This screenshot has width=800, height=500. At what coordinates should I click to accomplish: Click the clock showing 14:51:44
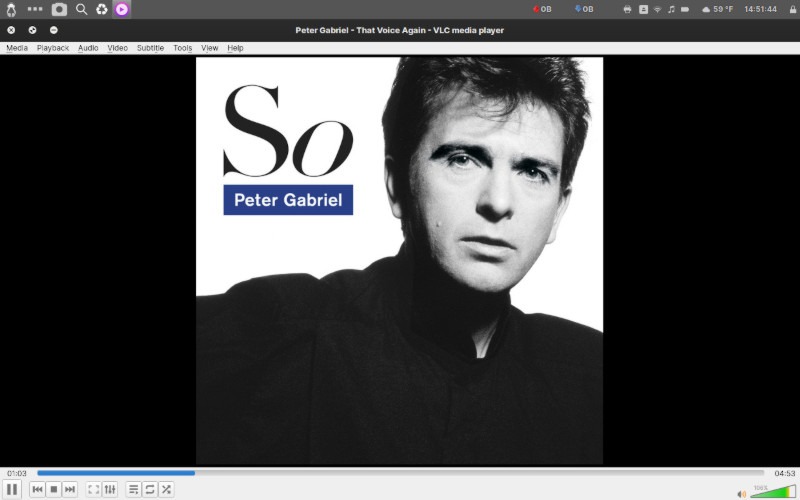click(760, 9)
